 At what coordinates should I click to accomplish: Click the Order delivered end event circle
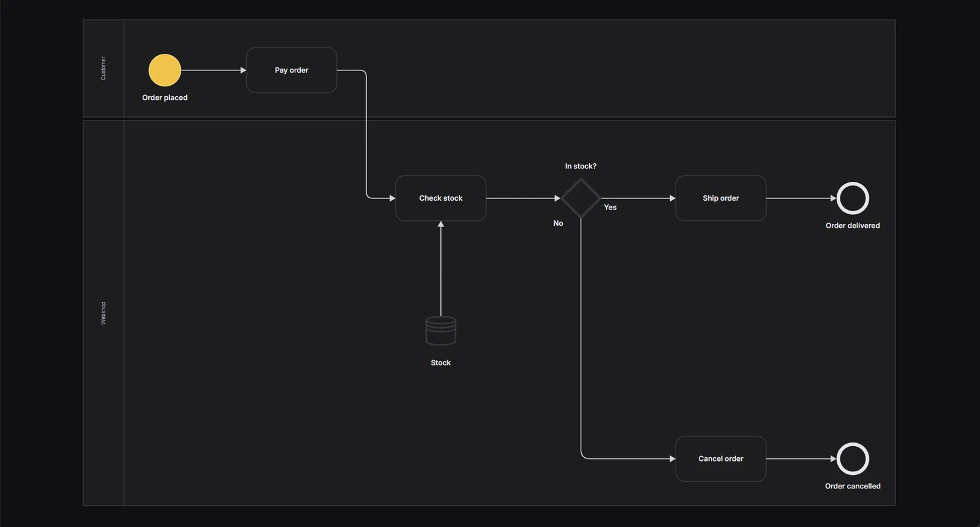[x=853, y=198]
